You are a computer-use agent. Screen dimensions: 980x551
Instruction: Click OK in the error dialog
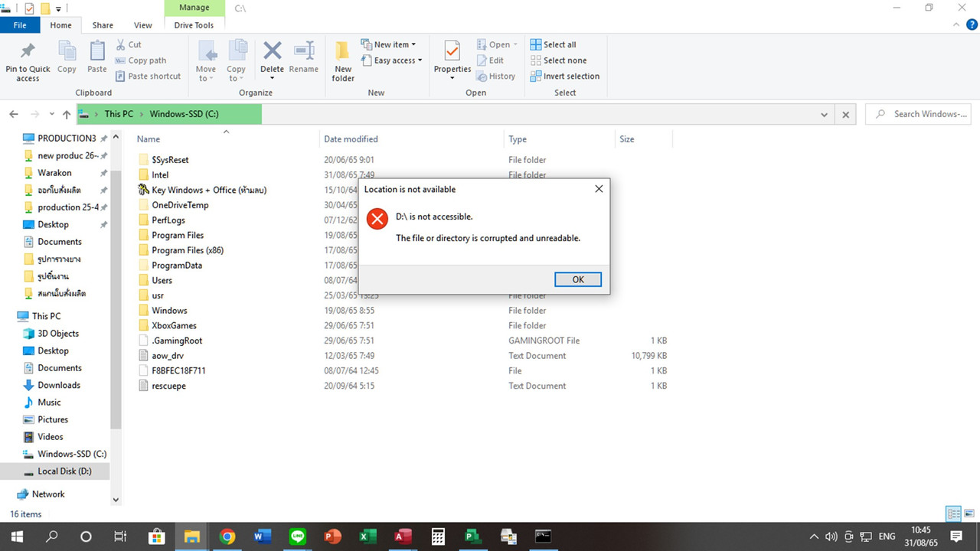point(578,279)
